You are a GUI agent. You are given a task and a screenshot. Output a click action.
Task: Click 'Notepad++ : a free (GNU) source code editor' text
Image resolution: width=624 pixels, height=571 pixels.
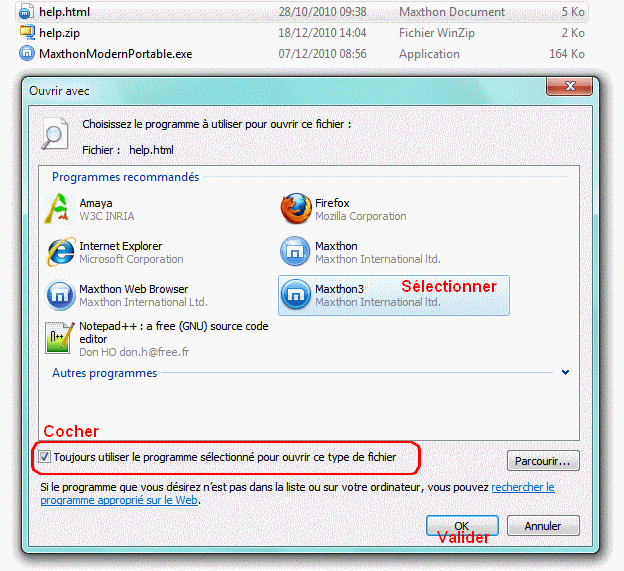pyautogui.click(x=174, y=332)
